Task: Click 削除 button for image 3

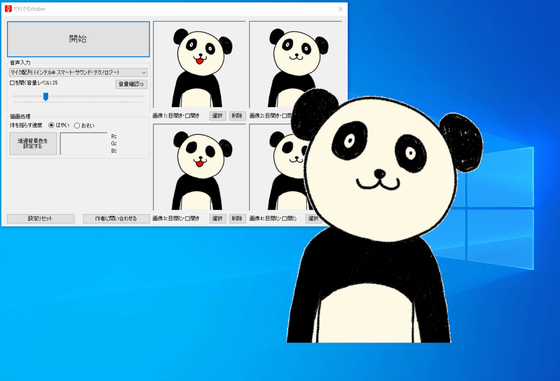Action: click(x=237, y=219)
